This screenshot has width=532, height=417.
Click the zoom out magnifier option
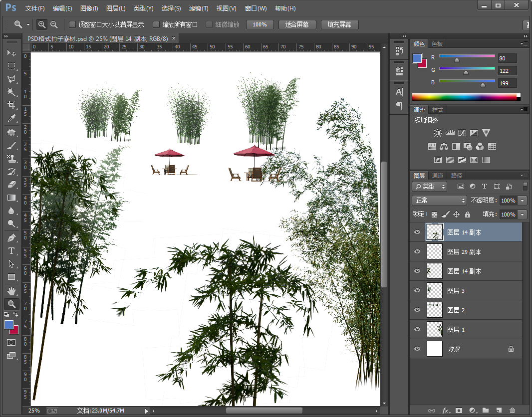point(54,24)
